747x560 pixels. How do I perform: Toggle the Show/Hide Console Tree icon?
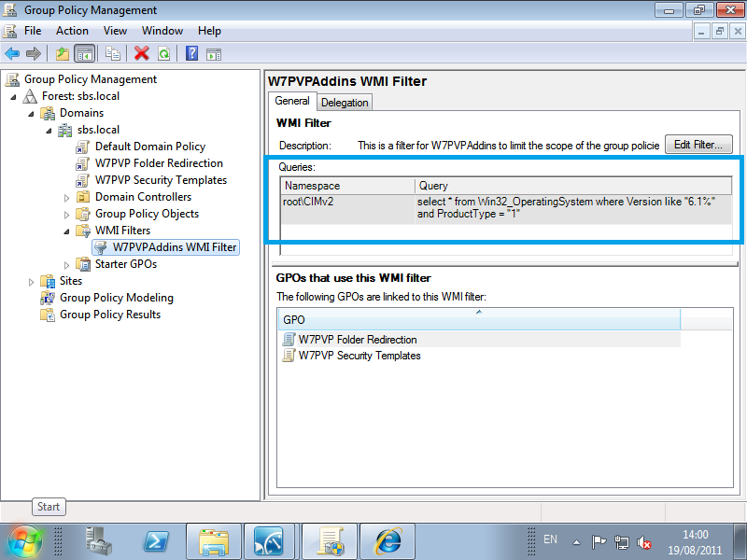tap(84, 54)
